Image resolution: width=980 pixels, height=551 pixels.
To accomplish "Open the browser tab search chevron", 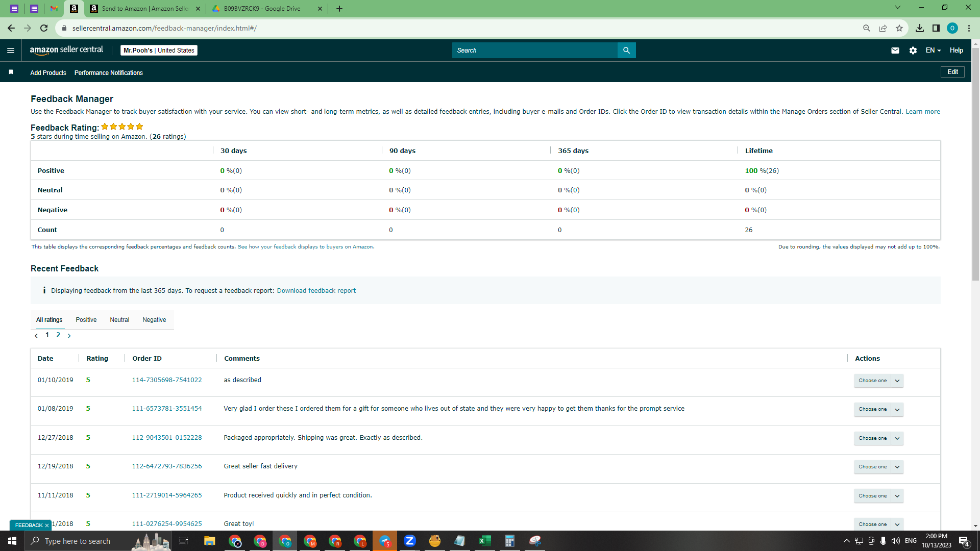I will coord(898,8).
